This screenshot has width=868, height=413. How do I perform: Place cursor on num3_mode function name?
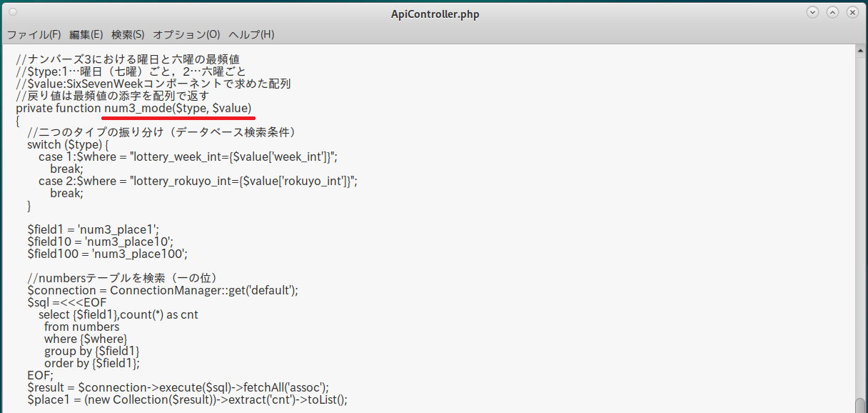(x=138, y=108)
